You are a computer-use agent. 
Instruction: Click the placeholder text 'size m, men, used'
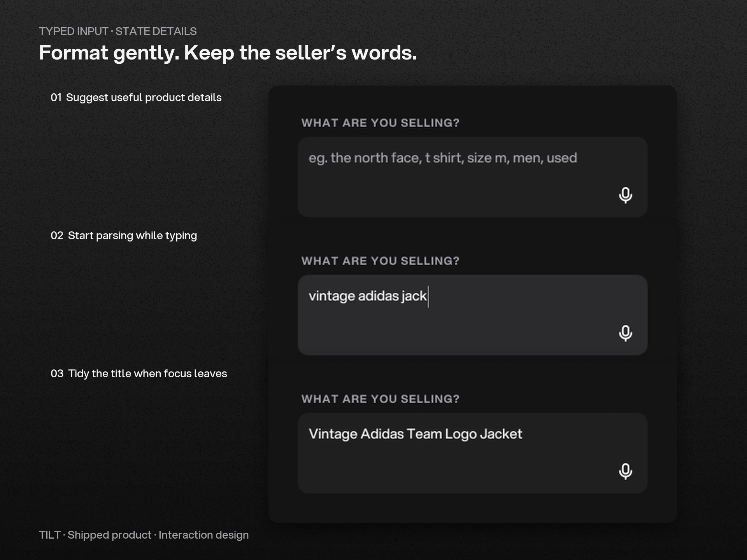[x=522, y=158]
